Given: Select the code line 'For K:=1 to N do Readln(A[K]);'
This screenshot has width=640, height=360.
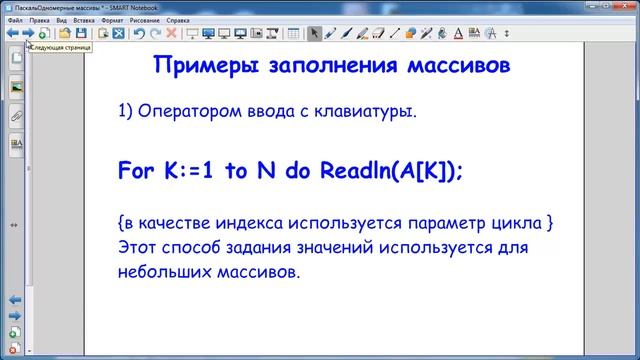Looking at the screenshot, I should 290,170.
